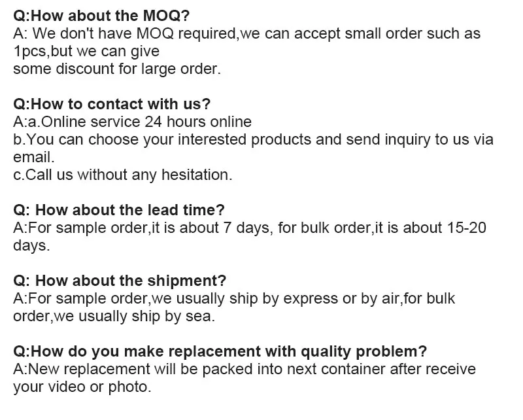Click 'order,we usually ship by sea.' line
This screenshot has width=523, height=420.
tap(114, 316)
